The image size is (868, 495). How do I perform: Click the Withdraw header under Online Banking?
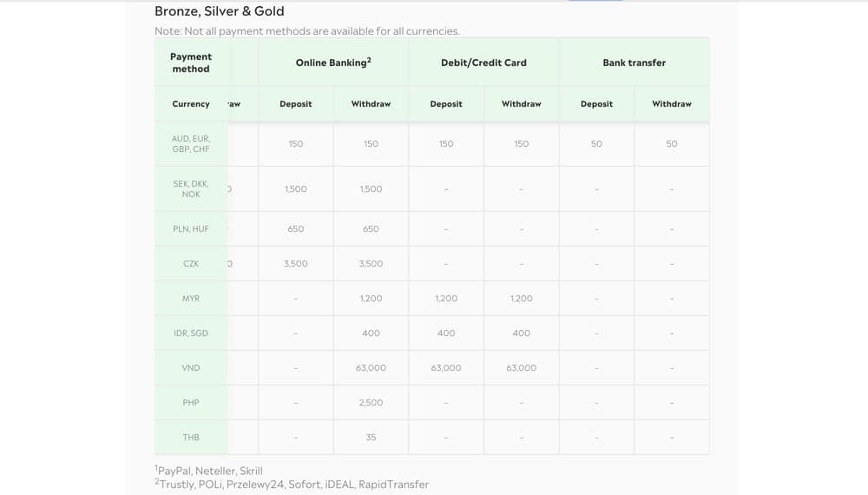point(371,103)
